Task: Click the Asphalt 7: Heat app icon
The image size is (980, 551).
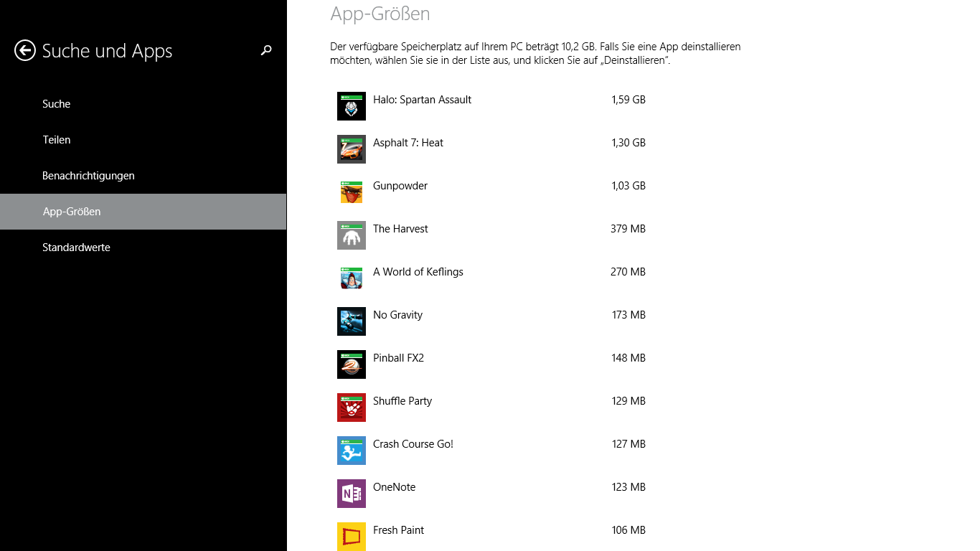Action: 352,149
